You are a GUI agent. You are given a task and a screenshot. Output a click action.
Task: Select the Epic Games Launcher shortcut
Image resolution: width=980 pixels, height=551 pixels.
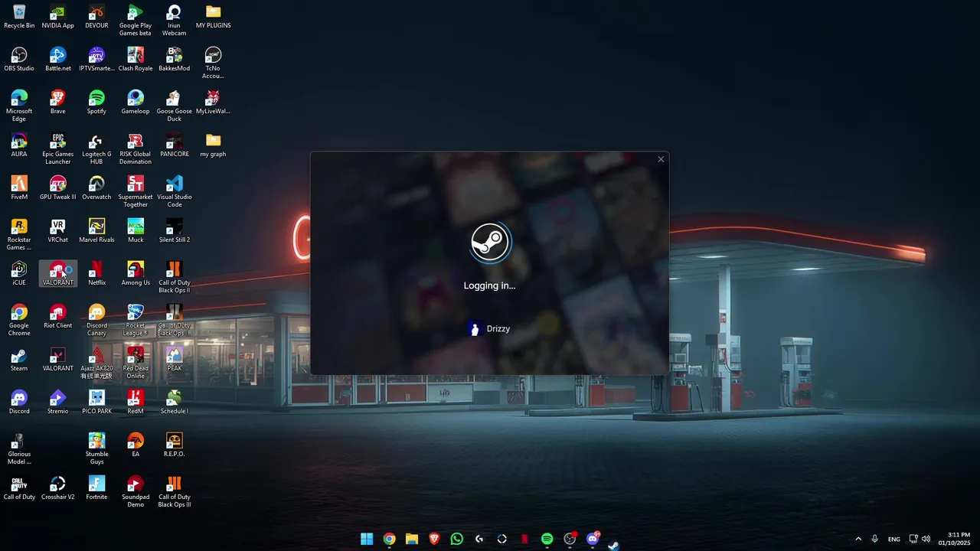pos(58,149)
